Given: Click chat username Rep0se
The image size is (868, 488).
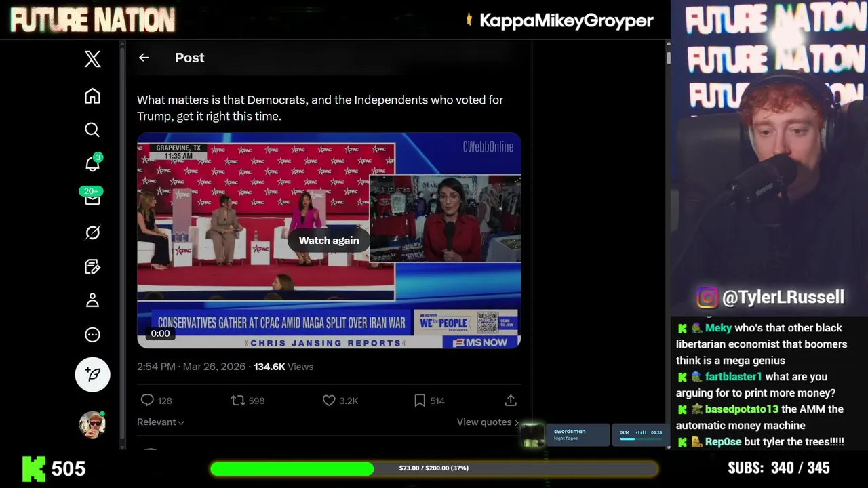Looking at the screenshot, I should coord(723,442).
